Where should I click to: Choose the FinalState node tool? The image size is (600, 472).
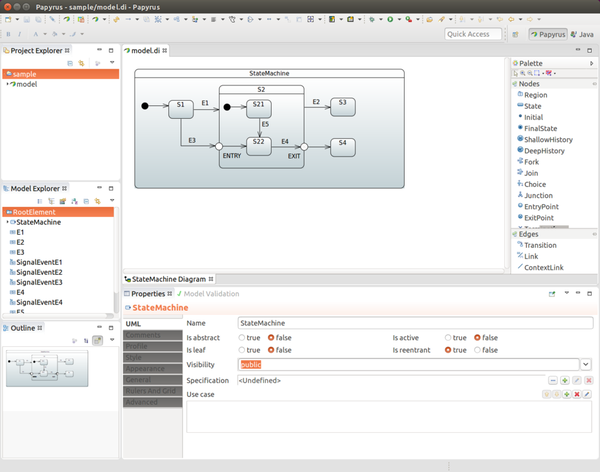tap(540, 128)
